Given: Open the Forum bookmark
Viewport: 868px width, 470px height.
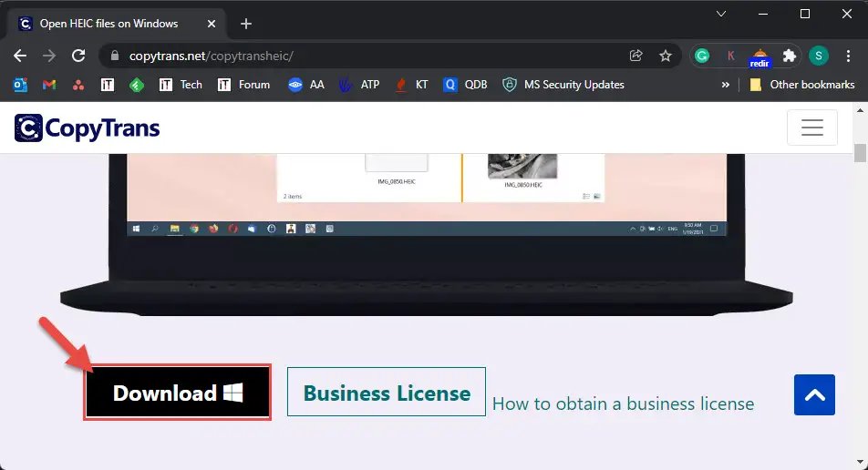Looking at the screenshot, I should click(243, 85).
